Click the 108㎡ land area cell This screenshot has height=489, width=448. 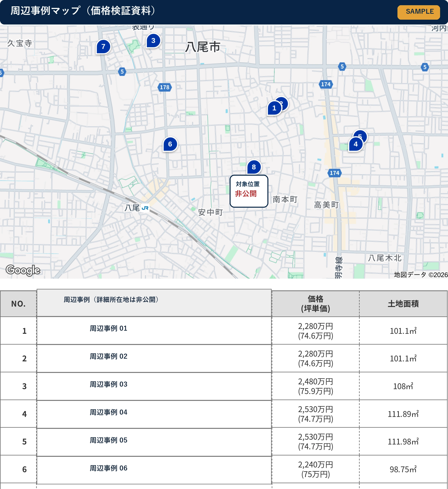point(403,386)
